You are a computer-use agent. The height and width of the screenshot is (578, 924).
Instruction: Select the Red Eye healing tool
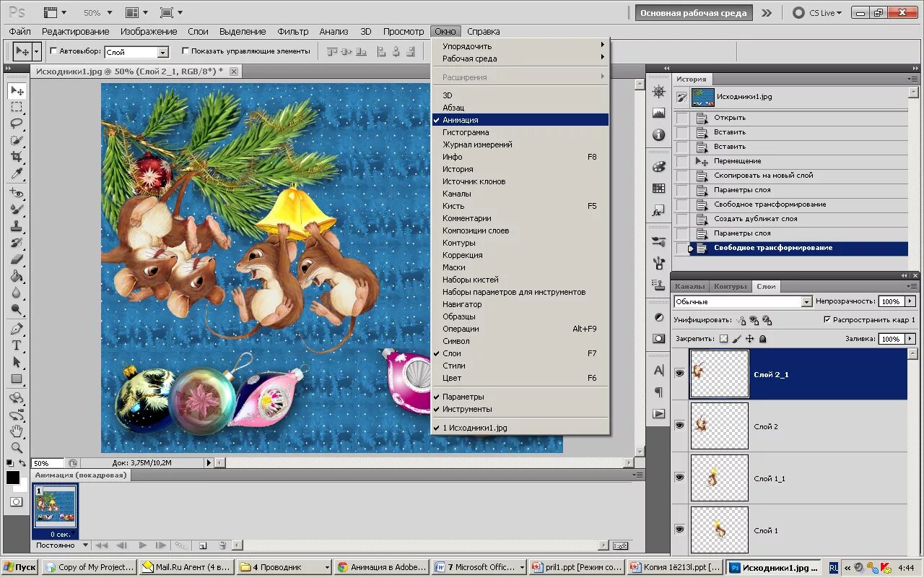point(17,194)
